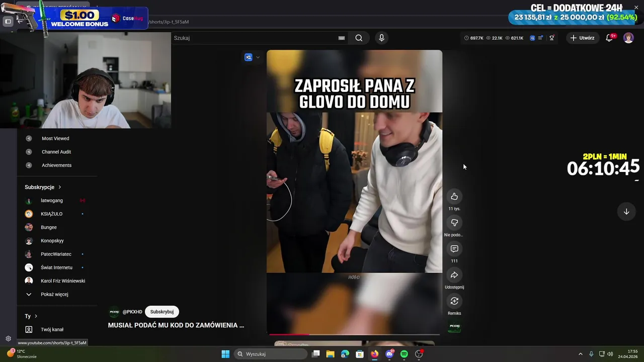Image resolution: width=644 pixels, height=362 pixels.
Task: Open Microsoft Edge from the taskbar
Action: pyautogui.click(x=345, y=354)
